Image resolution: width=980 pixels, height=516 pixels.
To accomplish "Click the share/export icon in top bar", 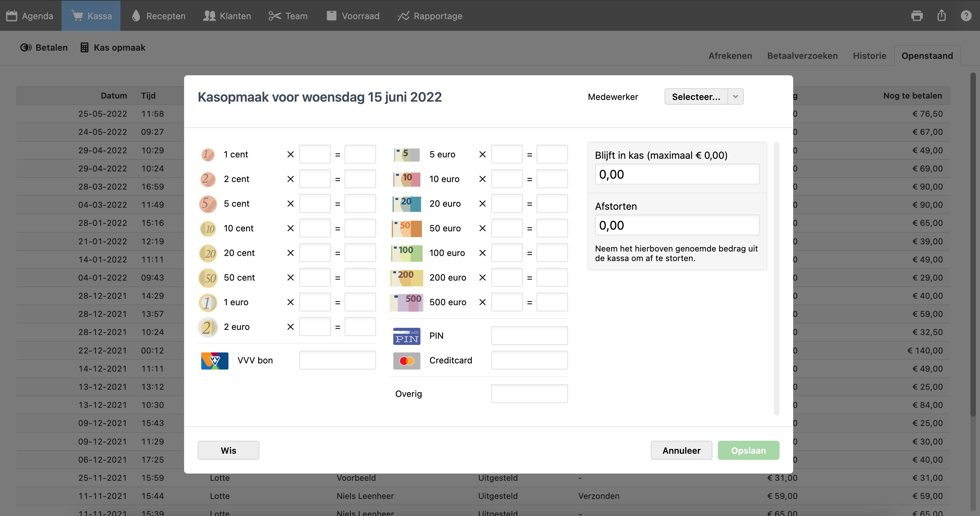I will click(942, 16).
